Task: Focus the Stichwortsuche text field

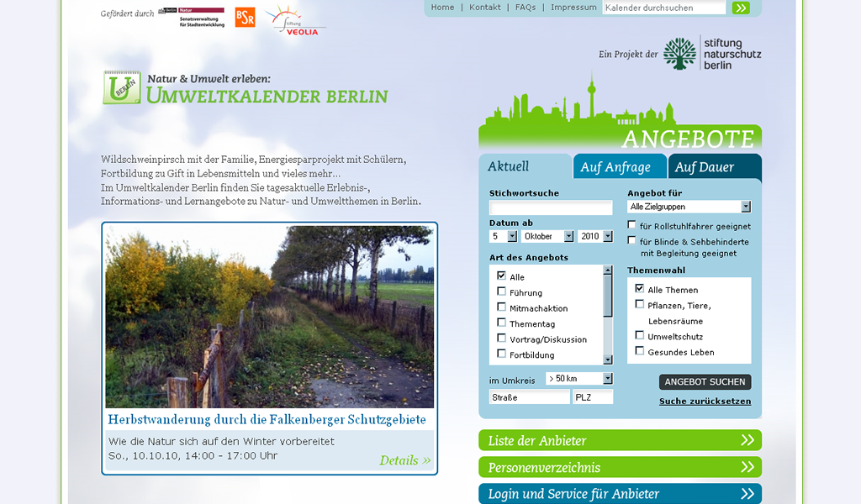Action: pyautogui.click(x=551, y=207)
